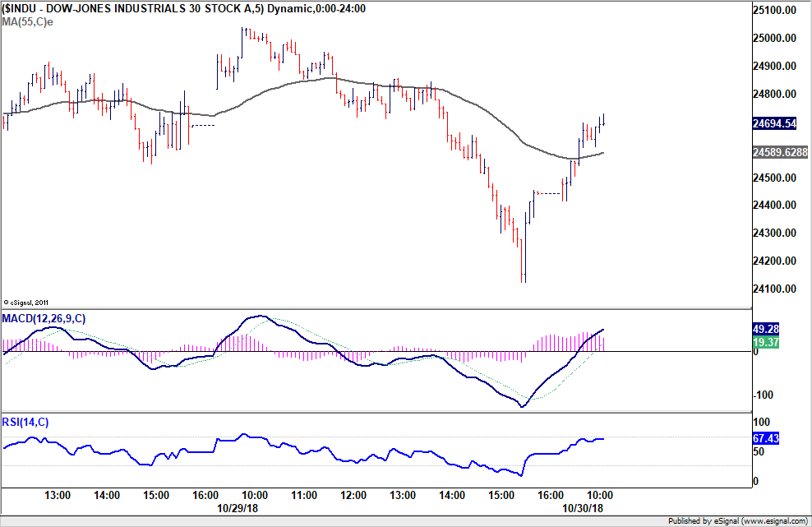This screenshot has height=527, width=812.
Task: Click the 24300.00 price axis label
Action: coord(774,233)
